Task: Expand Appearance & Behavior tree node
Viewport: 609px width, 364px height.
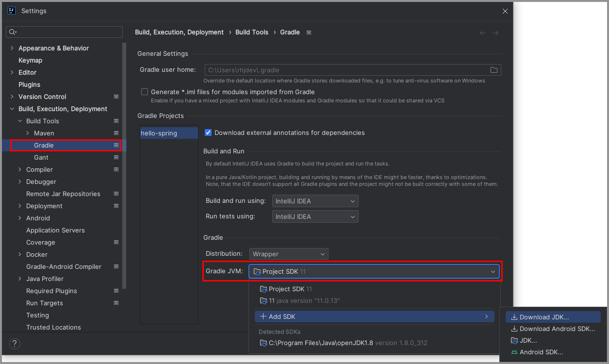Action: click(12, 48)
